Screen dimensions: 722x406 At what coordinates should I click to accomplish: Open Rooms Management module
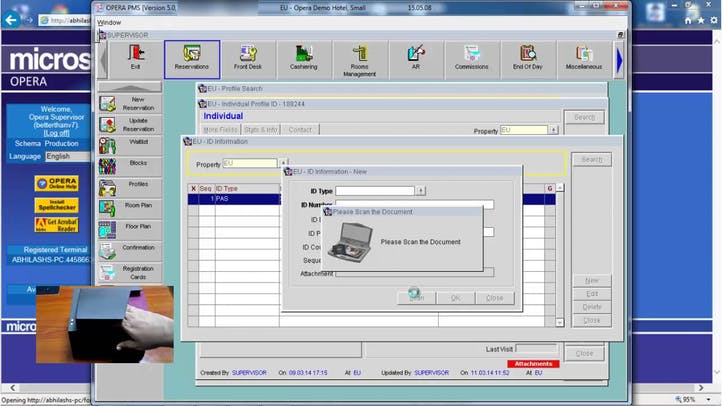[360, 59]
